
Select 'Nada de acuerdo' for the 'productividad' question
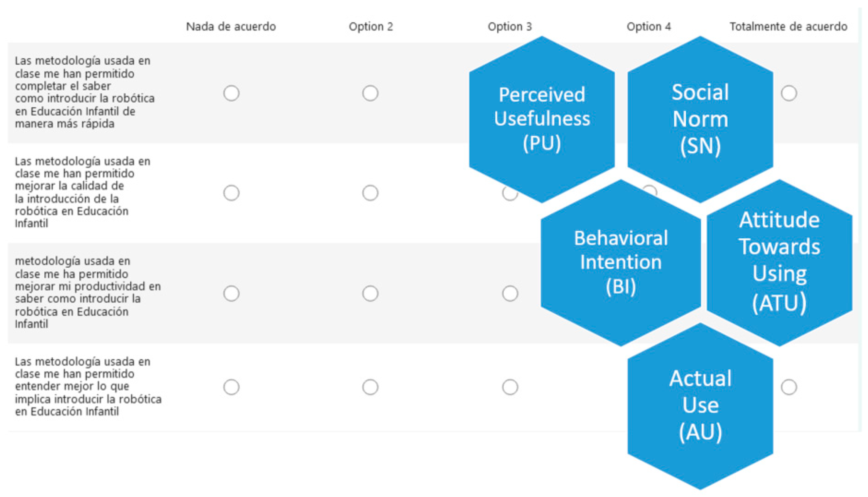point(231,294)
